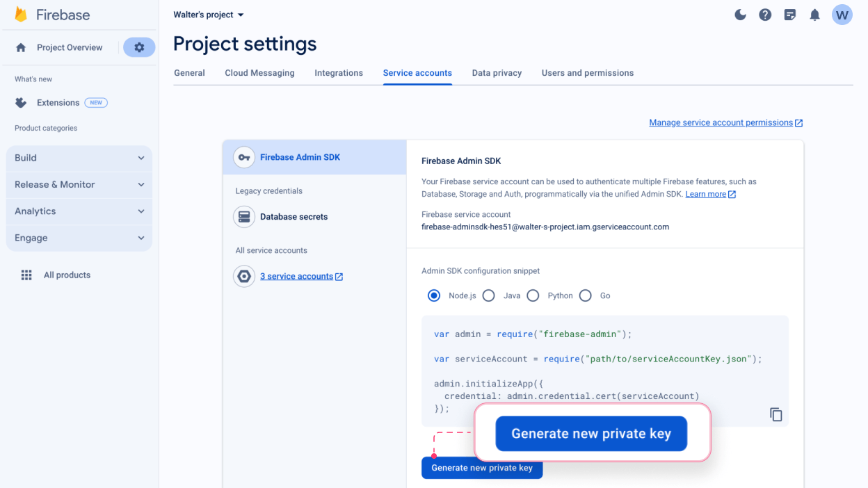The width and height of the screenshot is (868, 488).
Task: Click the Firebase flame logo
Action: pos(21,15)
